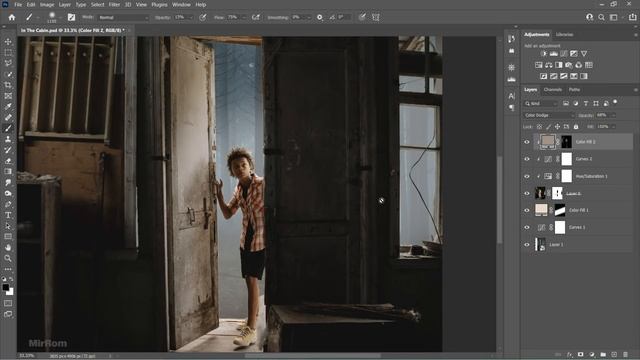640x360 pixels.
Task: Open smoothing options gear
Action: (x=320, y=17)
